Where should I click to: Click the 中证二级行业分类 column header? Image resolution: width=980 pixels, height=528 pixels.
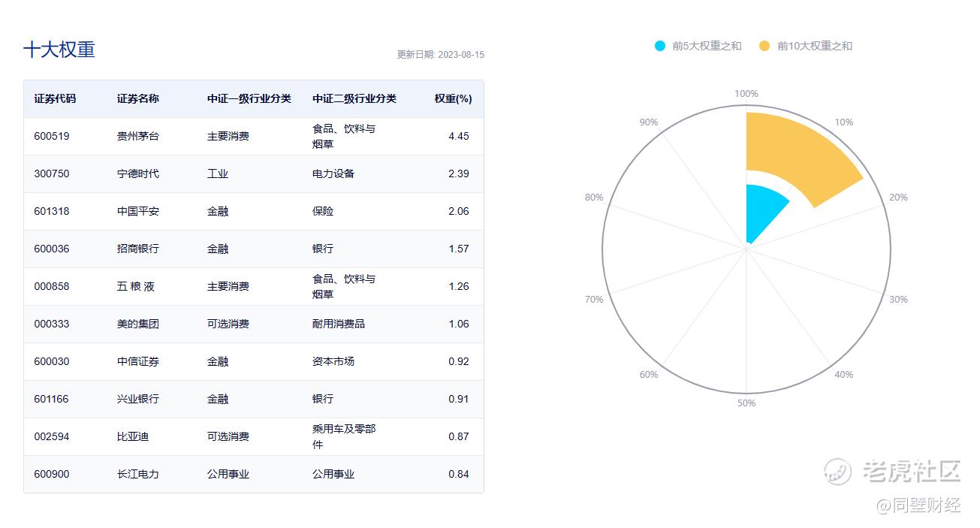[x=354, y=98]
